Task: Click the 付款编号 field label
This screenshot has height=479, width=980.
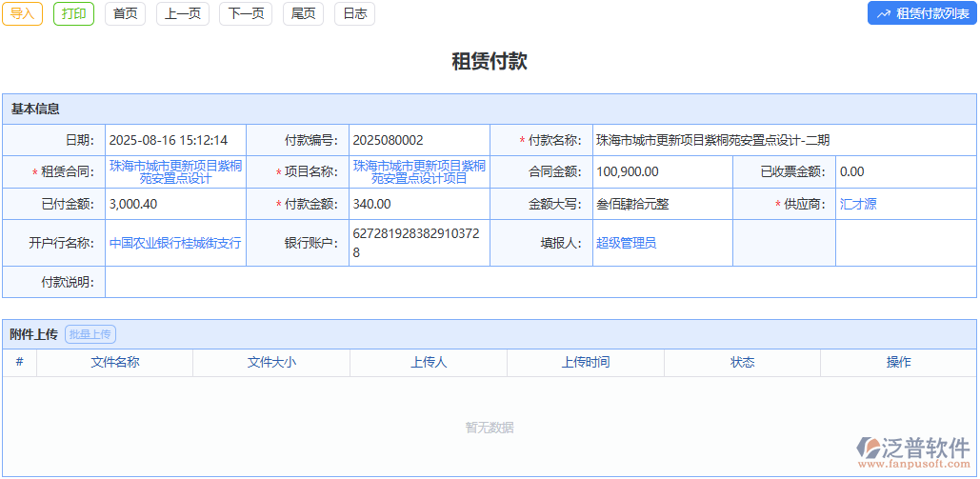Action: click(311, 141)
